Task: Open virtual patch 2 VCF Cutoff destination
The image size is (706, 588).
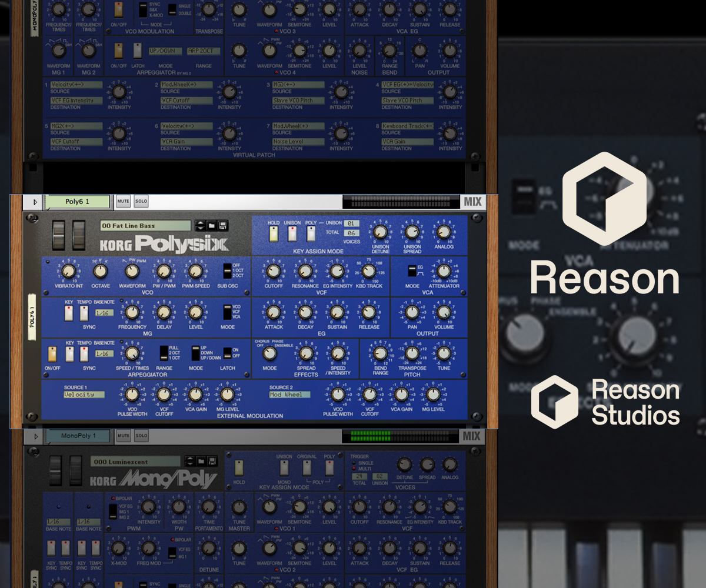Action: click(187, 101)
